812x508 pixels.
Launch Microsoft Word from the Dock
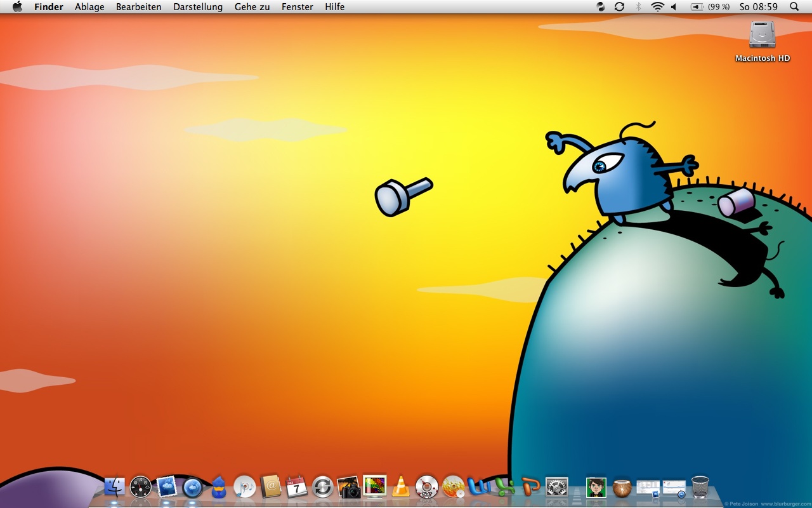point(479,487)
